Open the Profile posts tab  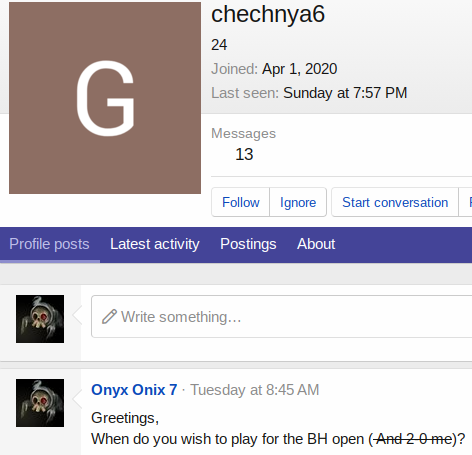tap(49, 244)
